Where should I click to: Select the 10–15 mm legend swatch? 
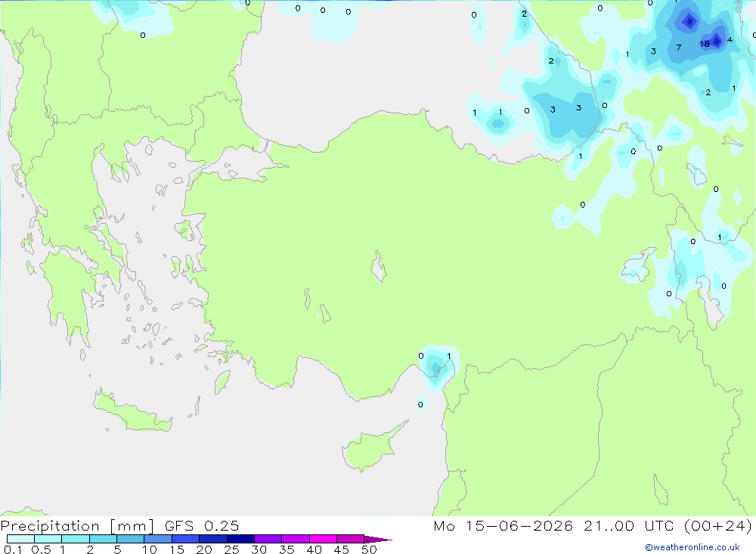point(158,539)
